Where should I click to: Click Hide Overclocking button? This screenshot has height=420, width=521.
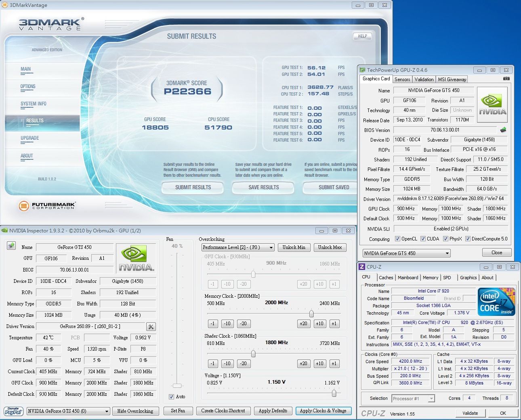pyautogui.click(x=135, y=411)
